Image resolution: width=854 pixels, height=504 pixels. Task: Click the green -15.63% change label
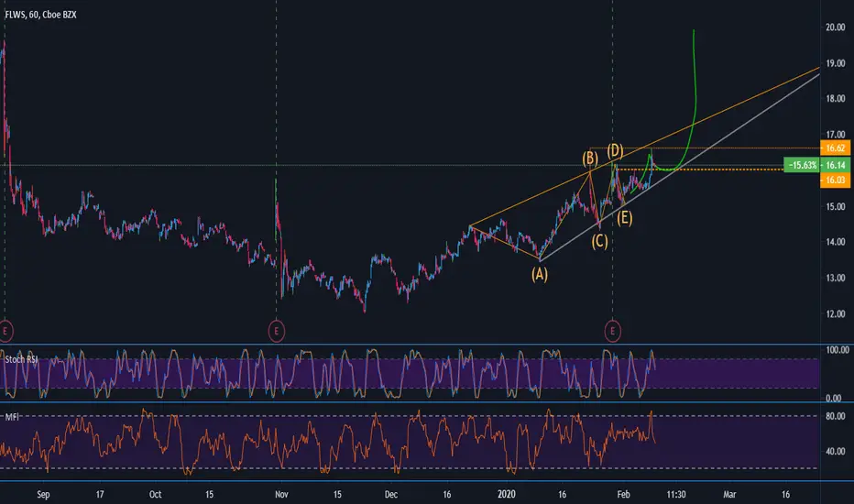pos(801,165)
